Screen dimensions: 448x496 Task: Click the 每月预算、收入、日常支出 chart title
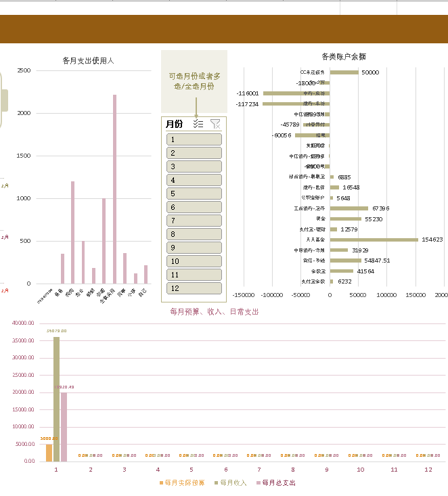pyautogui.click(x=214, y=312)
